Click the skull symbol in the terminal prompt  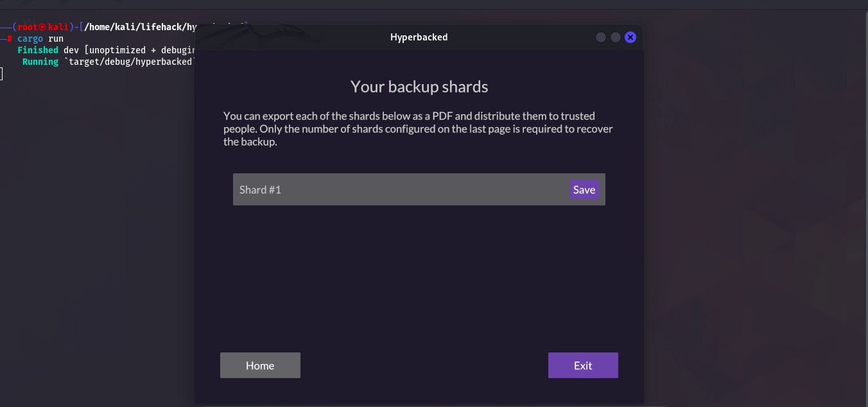tap(43, 27)
